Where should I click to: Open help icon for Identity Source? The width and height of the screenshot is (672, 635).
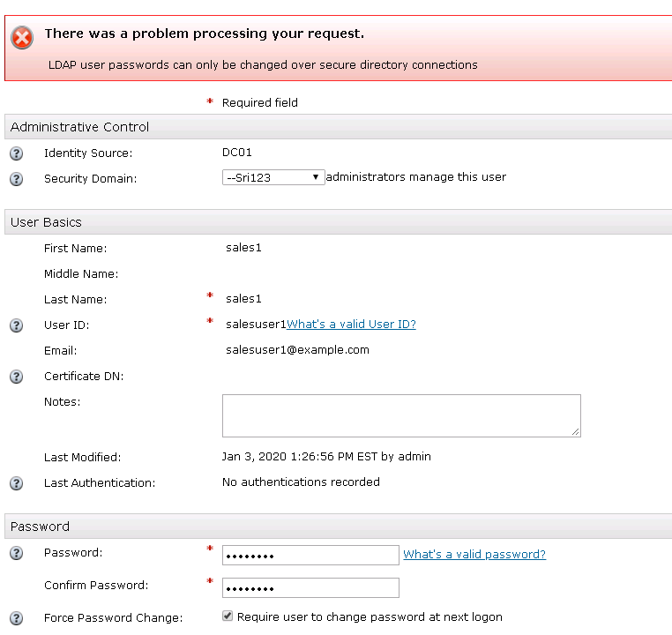tap(16, 153)
